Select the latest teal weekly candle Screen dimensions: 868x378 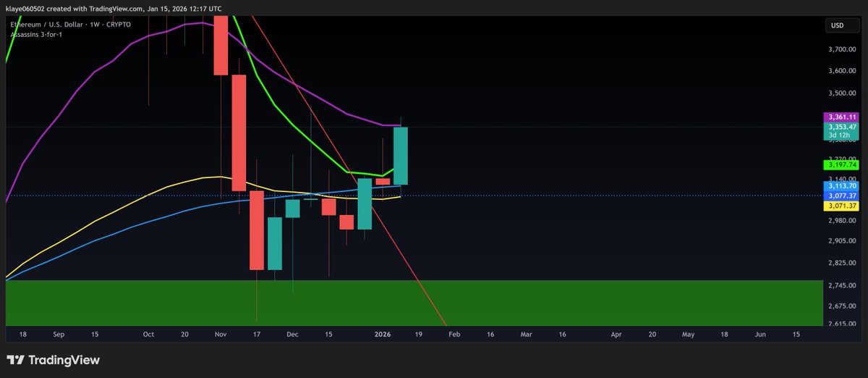(x=401, y=156)
